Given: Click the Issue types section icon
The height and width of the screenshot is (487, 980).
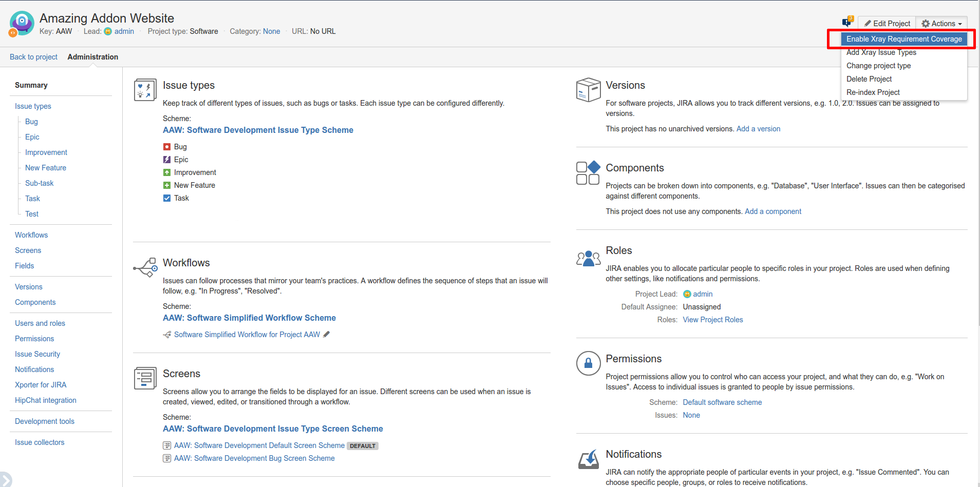Looking at the screenshot, I should click(145, 90).
